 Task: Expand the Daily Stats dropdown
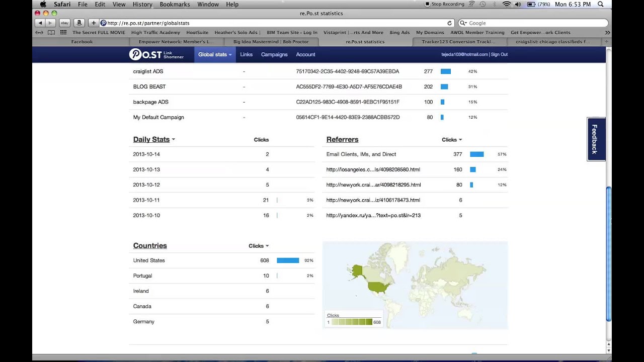click(154, 139)
